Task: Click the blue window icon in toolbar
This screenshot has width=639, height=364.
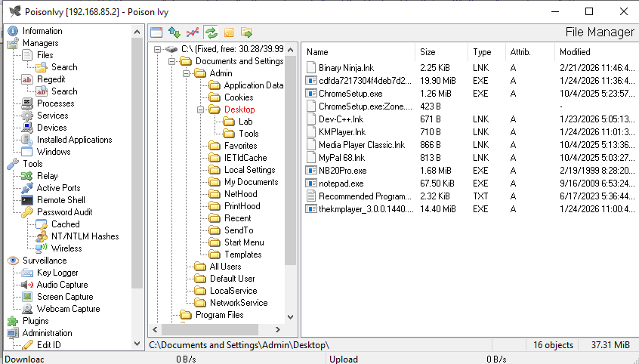Action: pos(156,32)
